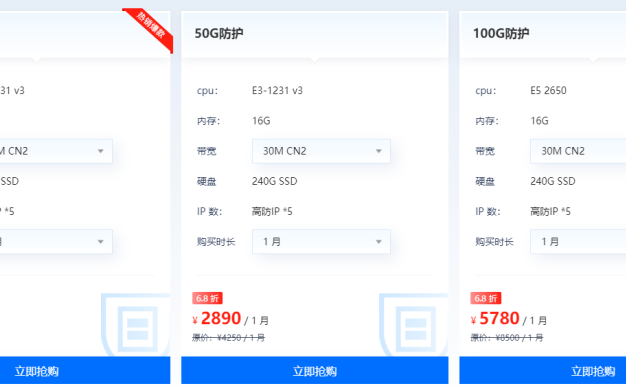
Task: Click 16G memory value in 50G防护 card
Action: click(x=261, y=121)
